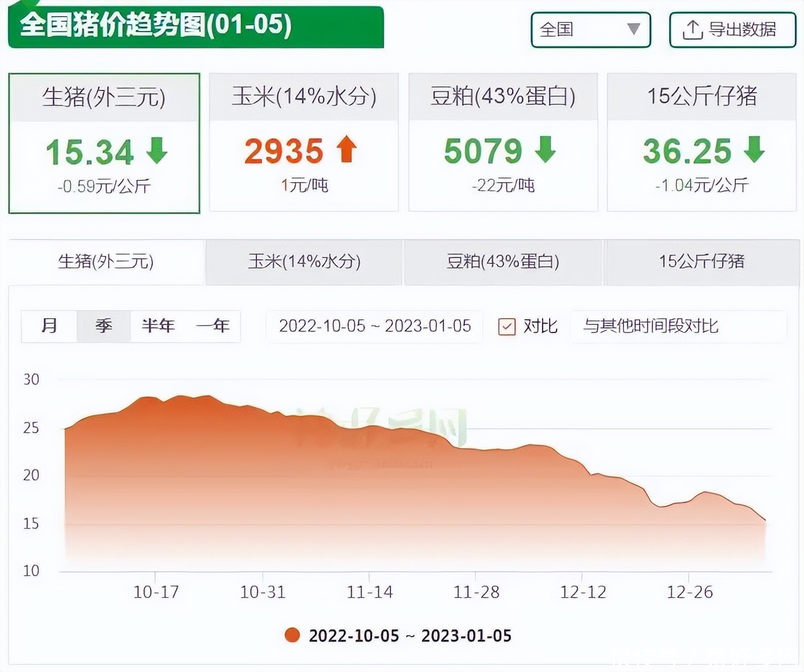The height and width of the screenshot is (672, 804).
Task: Toggle the 对比 checkbox
Action: coord(506,327)
